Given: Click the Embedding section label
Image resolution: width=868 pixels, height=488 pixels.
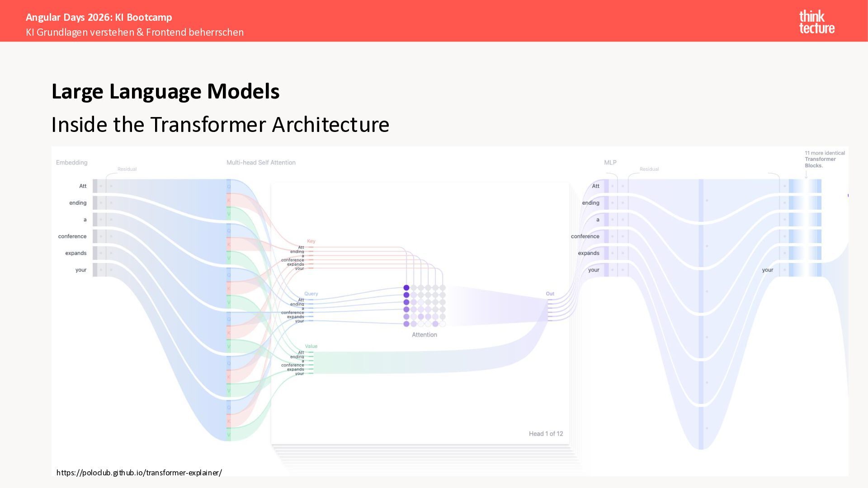Looking at the screenshot, I should [x=71, y=163].
